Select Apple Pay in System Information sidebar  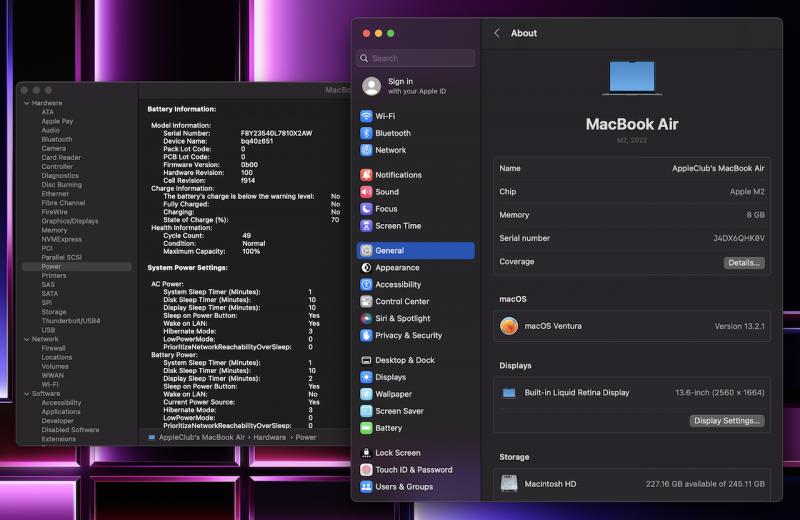click(x=57, y=121)
